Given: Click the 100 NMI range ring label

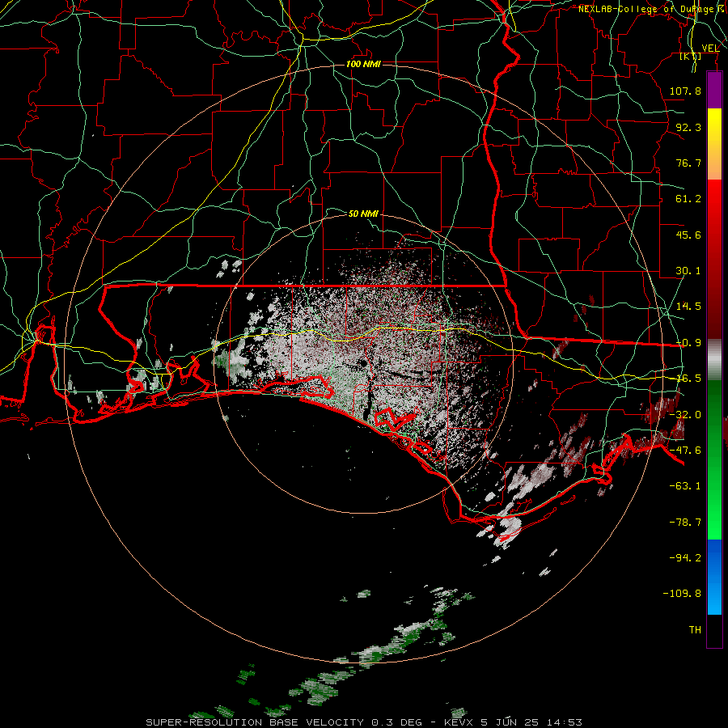Looking at the screenshot, I should pos(363,64).
